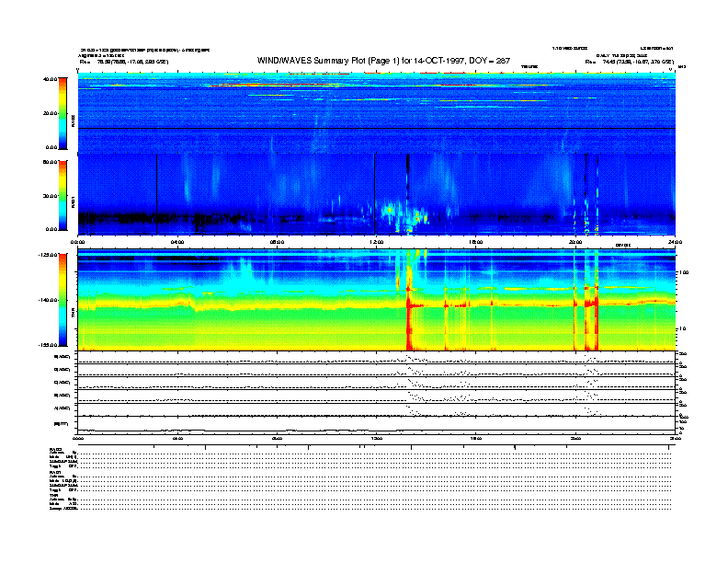Click the TNR intensity color bar
The image size is (728, 563).
click(x=63, y=300)
